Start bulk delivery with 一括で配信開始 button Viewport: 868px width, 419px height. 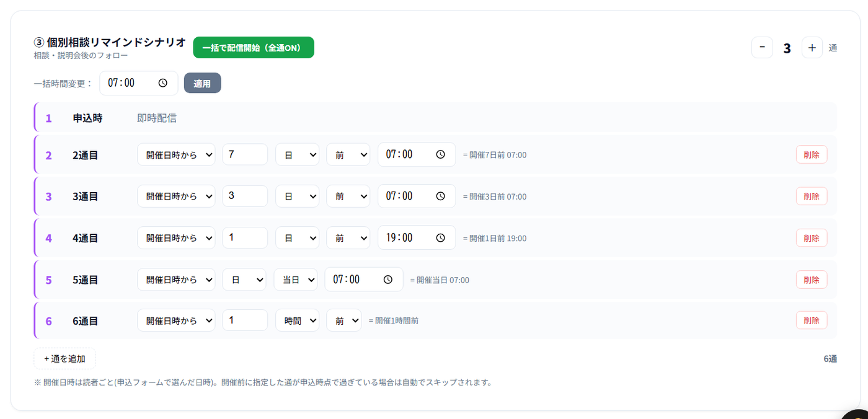[254, 48]
